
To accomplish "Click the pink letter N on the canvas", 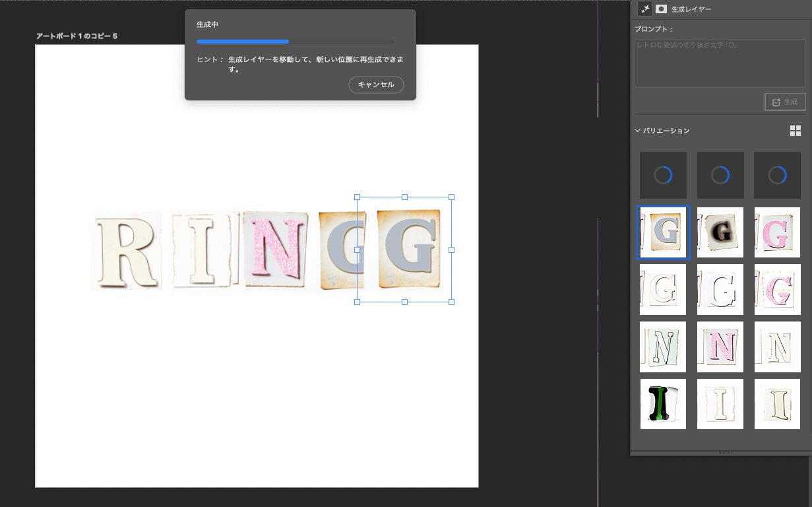I will (x=275, y=249).
